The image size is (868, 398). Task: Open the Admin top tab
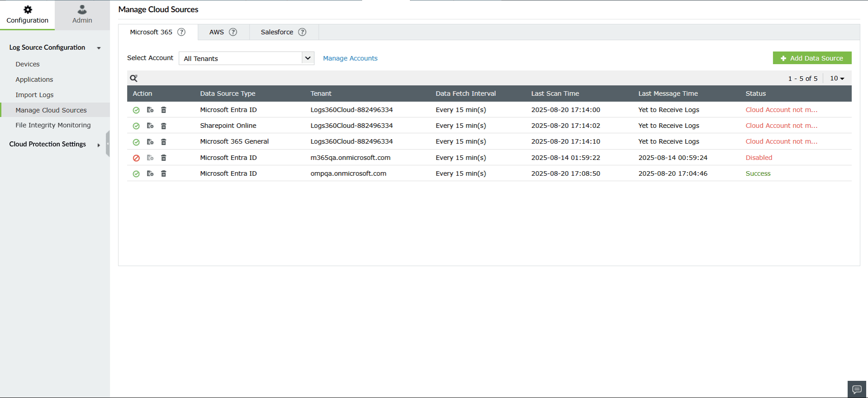point(82,15)
